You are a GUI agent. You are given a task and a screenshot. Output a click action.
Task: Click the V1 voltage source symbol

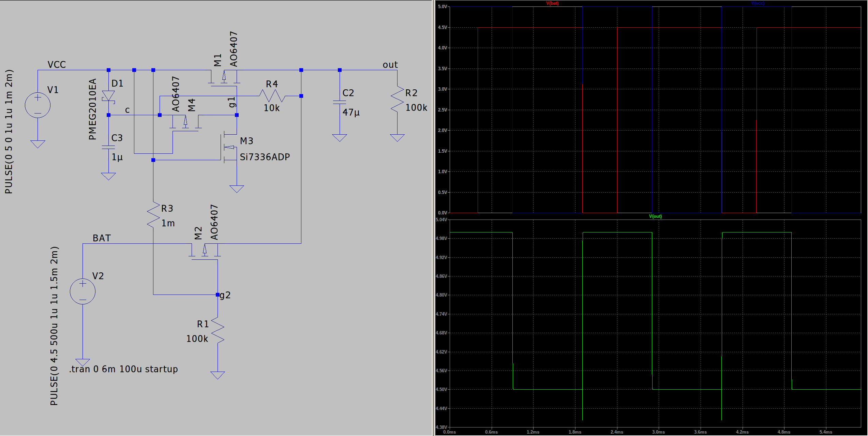tap(38, 105)
